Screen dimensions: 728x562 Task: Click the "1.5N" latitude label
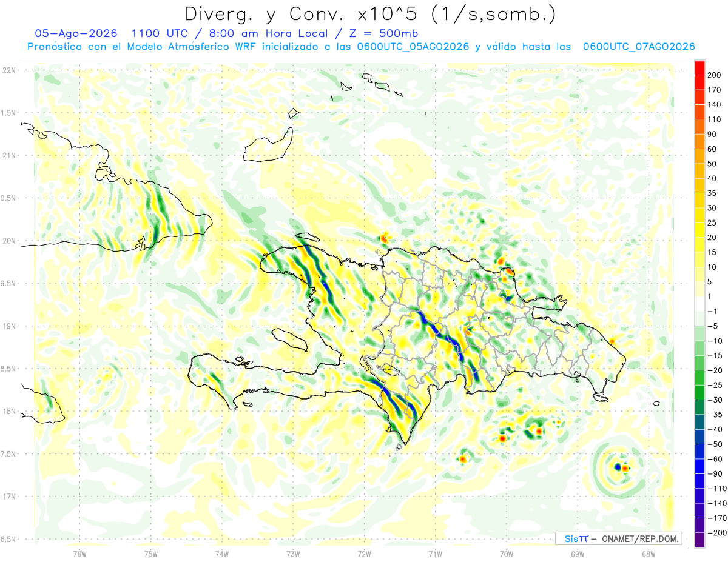[x=8, y=113]
